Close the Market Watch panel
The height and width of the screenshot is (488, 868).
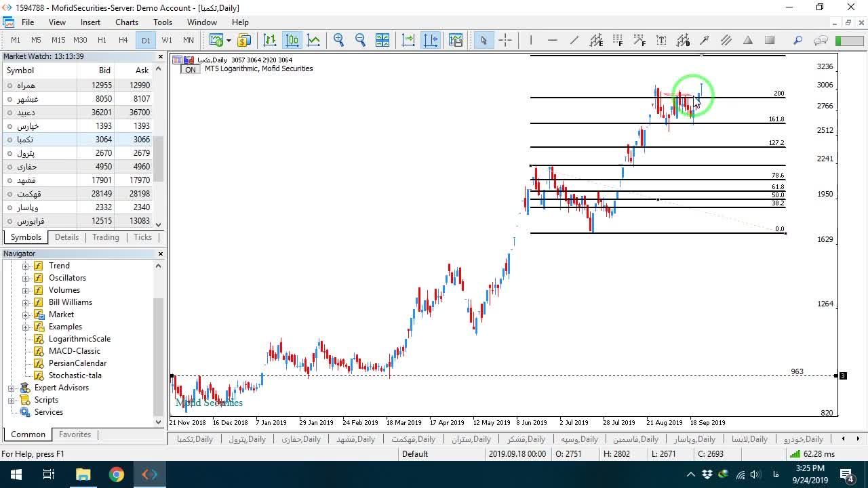click(161, 57)
